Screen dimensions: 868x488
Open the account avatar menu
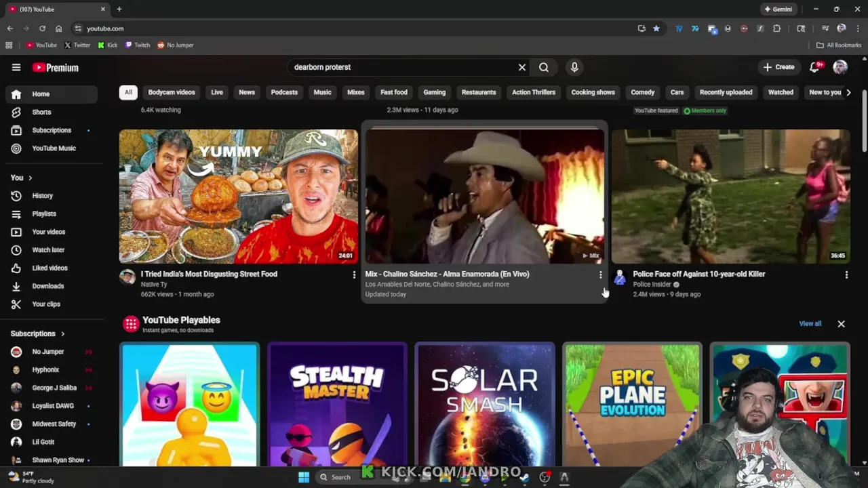pos(840,66)
